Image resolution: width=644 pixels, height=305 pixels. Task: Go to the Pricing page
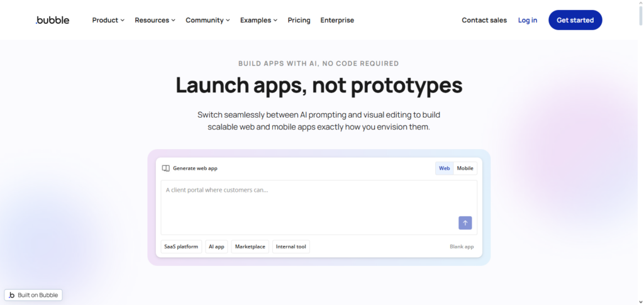click(299, 20)
